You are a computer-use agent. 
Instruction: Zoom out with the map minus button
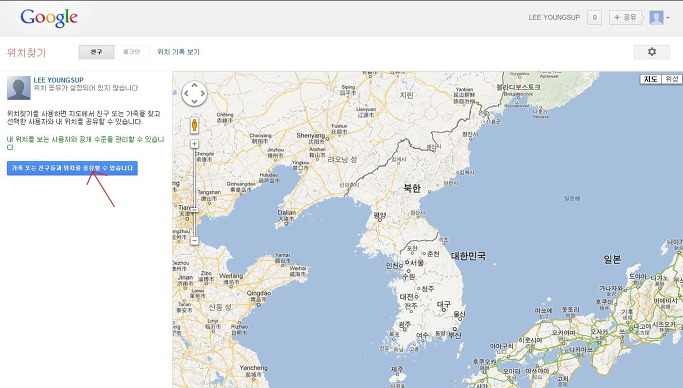(x=194, y=240)
